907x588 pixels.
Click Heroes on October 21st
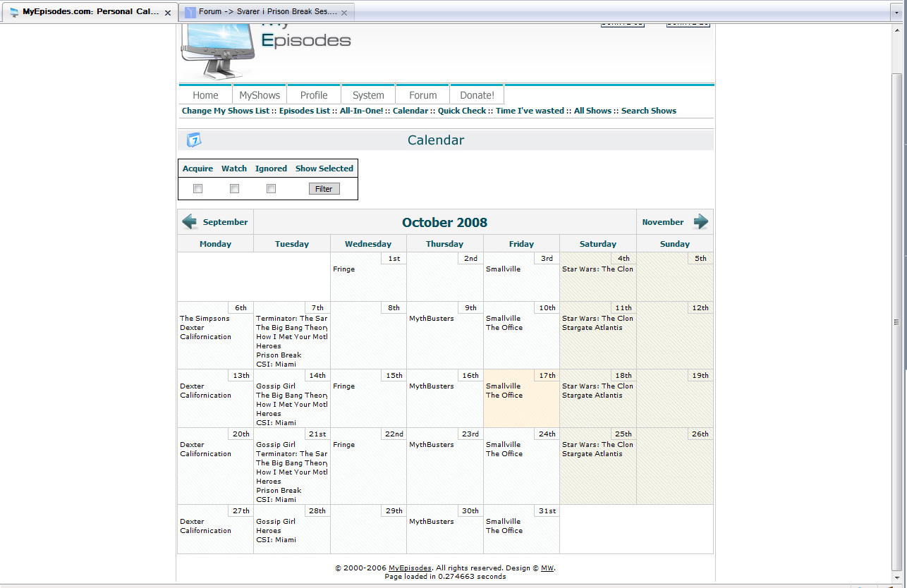(x=269, y=482)
